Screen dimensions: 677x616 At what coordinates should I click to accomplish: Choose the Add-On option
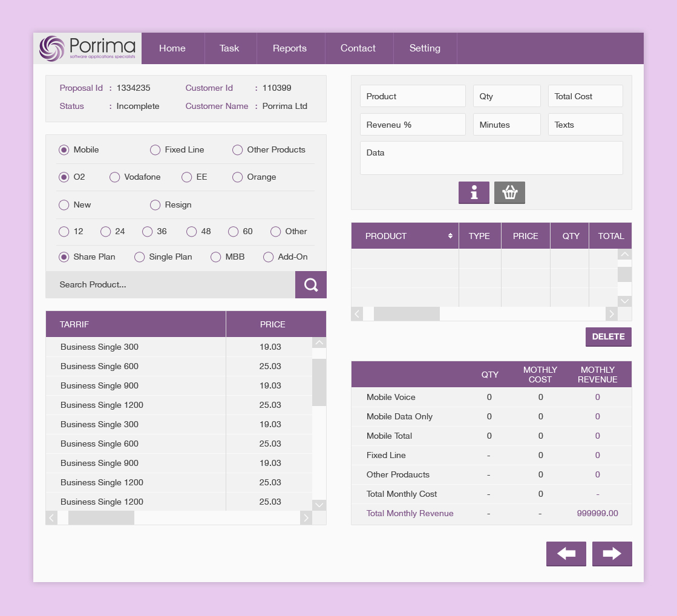pyautogui.click(x=268, y=257)
